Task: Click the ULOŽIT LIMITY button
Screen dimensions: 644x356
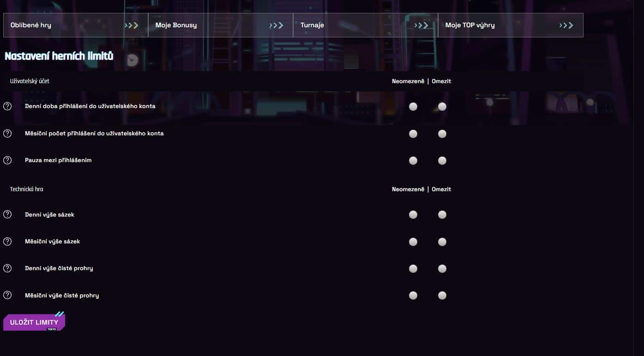Action: 34,322
